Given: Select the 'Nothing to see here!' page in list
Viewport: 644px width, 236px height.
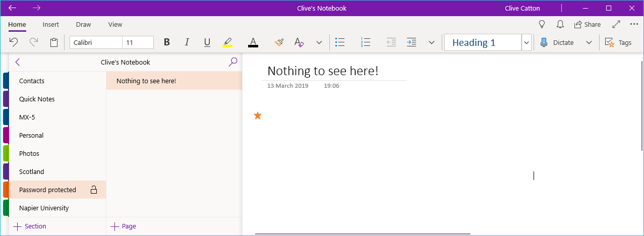Looking at the screenshot, I should [174, 81].
